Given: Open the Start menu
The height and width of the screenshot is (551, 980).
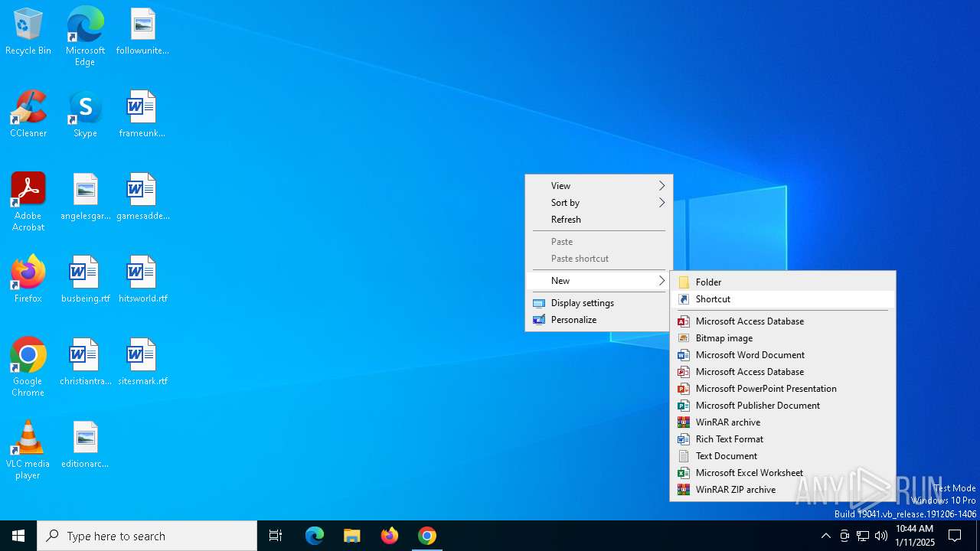Looking at the screenshot, I should tap(18, 536).
